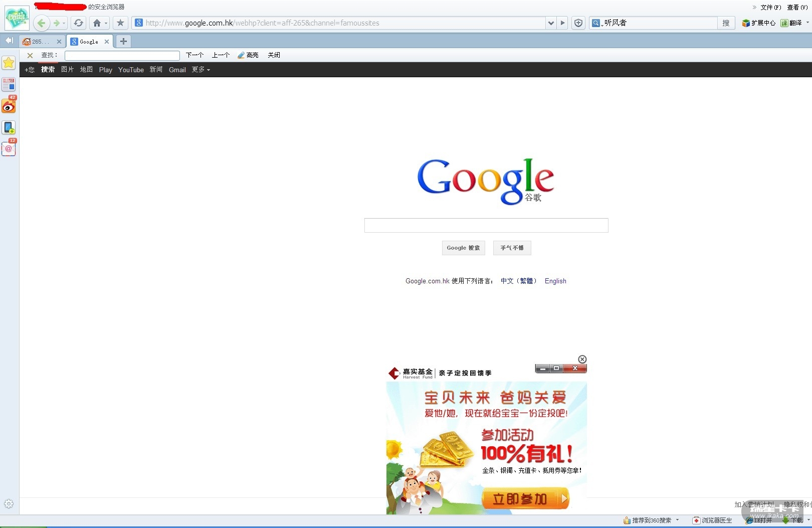The image size is (812, 528).
Task: Open 图片 in the Google navigation bar
Action: [67, 70]
